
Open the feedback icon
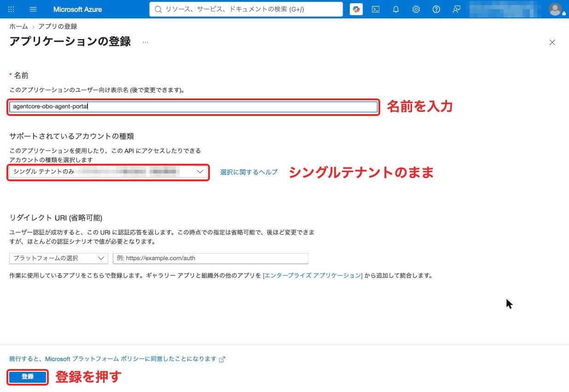(456, 9)
